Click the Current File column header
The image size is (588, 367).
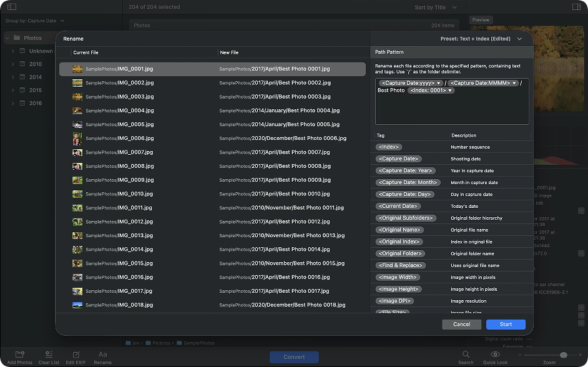[86, 52]
